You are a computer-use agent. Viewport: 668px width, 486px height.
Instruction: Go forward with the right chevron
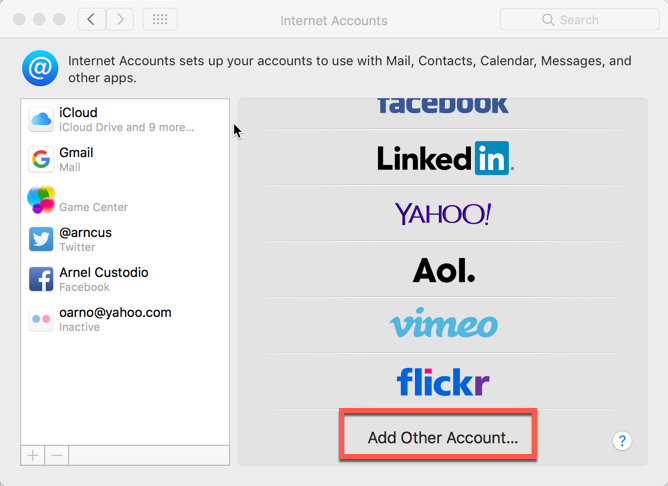pos(120,19)
